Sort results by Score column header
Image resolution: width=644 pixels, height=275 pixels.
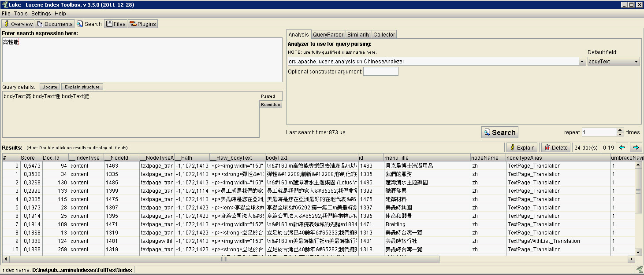click(x=31, y=158)
